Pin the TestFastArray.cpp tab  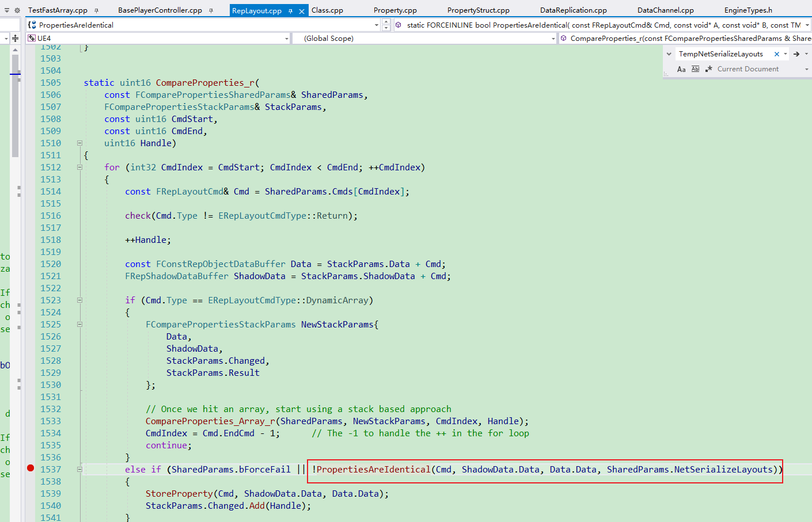(96, 10)
